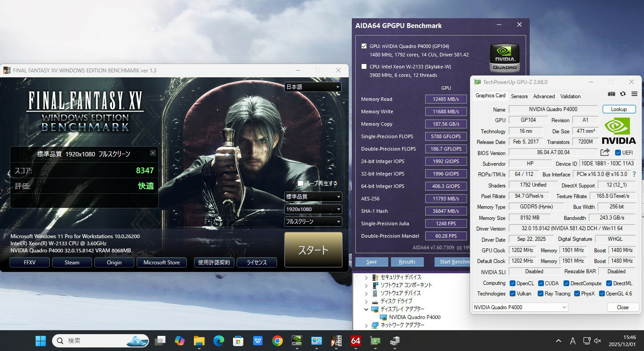
Task: Open the GPU selector dropdown in GPU-Z
Action: pos(520,307)
